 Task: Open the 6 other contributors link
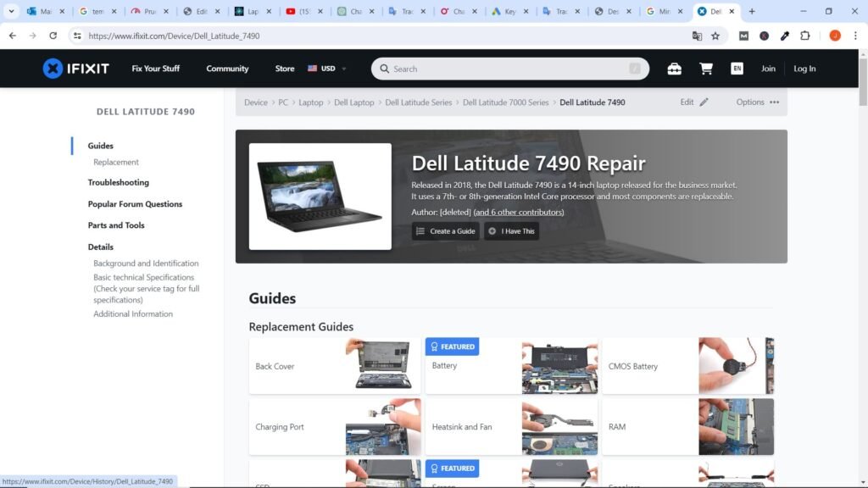(x=519, y=212)
